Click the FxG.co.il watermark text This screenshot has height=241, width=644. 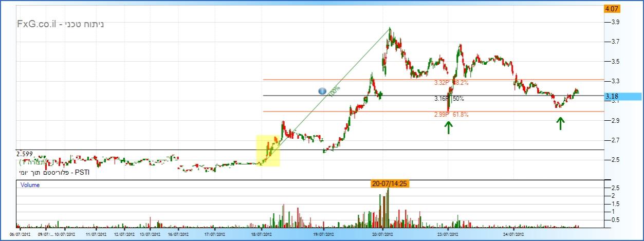click(57, 24)
